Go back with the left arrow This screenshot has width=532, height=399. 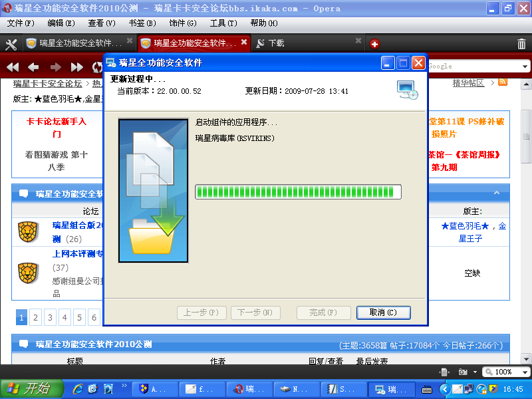(33, 67)
